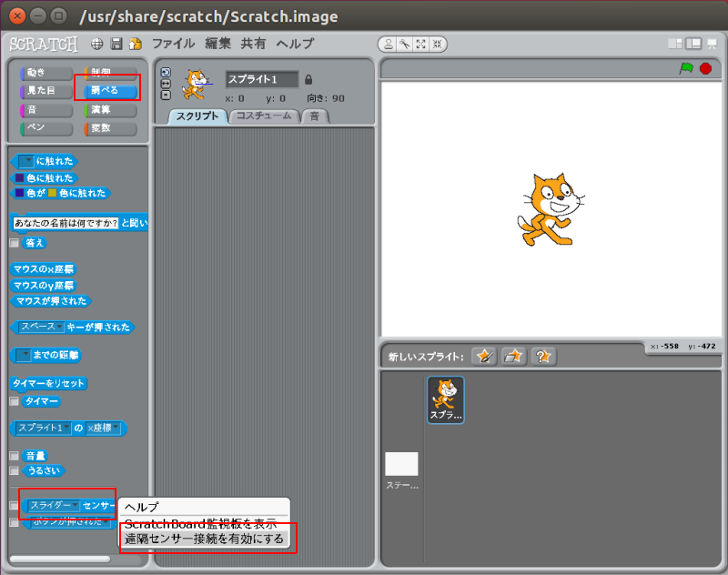Click the sprite lock icon
The image size is (728, 575).
[x=308, y=80]
